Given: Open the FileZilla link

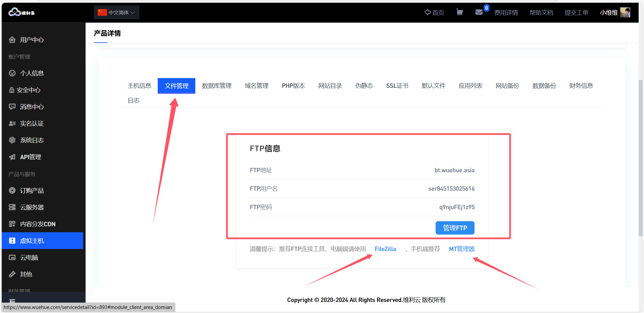Looking at the screenshot, I should click(385, 249).
